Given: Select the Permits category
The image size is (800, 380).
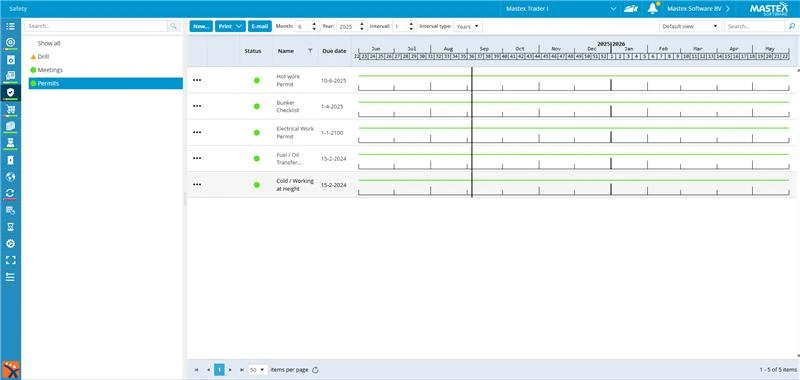Looking at the screenshot, I should [106, 83].
